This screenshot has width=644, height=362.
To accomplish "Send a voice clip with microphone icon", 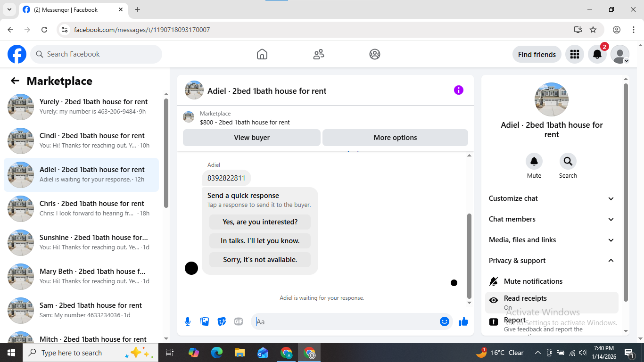I will click(188, 321).
